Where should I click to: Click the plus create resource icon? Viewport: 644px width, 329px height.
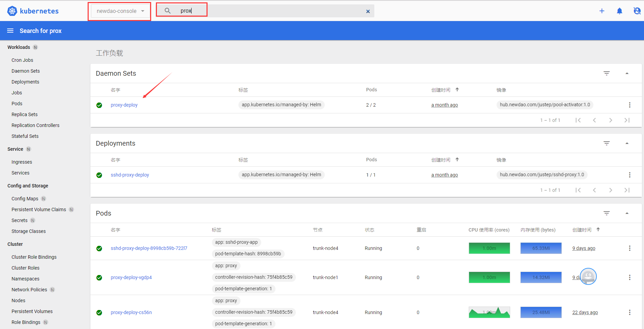[x=602, y=11]
